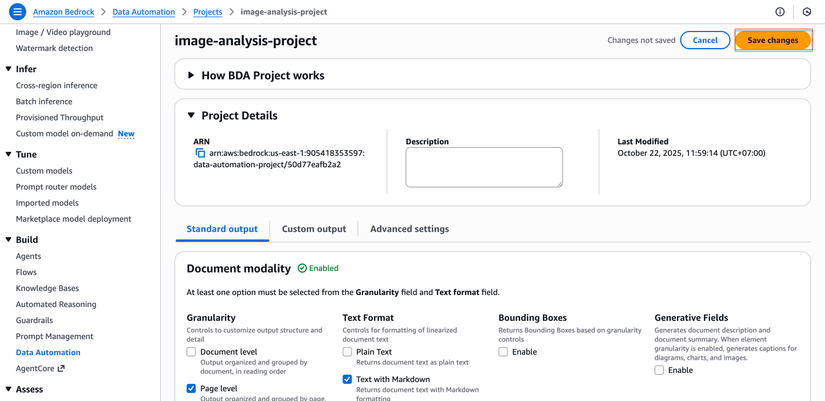Enable Generative Fields checkbox
The height and width of the screenshot is (401, 825).
pyautogui.click(x=659, y=370)
